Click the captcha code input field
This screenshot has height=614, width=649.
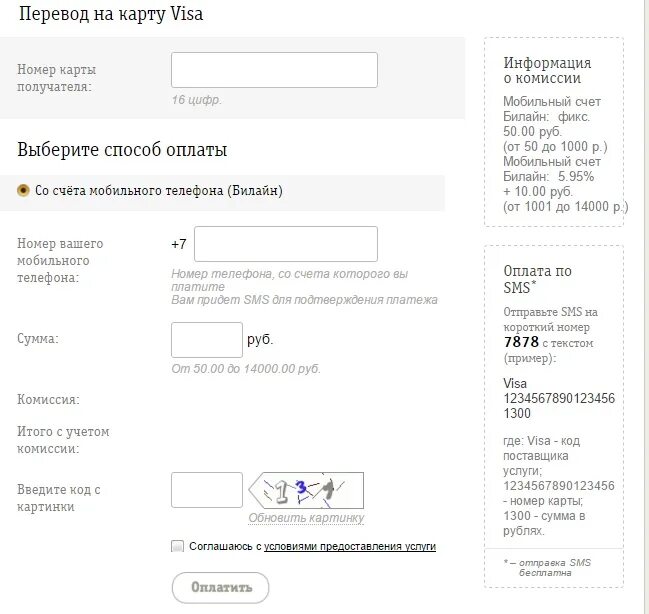pyautogui.click(x=207, y=490)
